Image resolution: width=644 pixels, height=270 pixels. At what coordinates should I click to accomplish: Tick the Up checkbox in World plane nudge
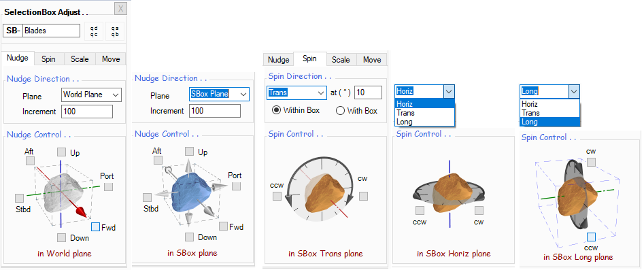(62, 152)
